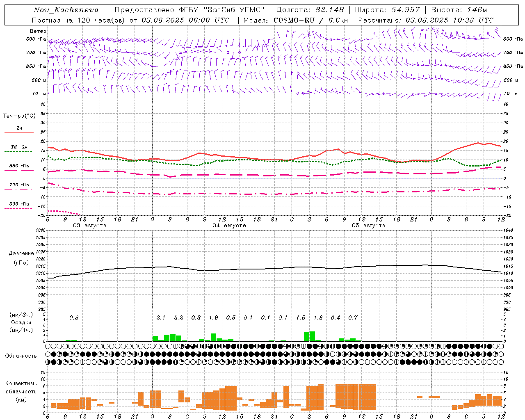This screenshot has width=525, height=420.
Task: Click the Осадки precipitation label
Action: click(21, 322)
